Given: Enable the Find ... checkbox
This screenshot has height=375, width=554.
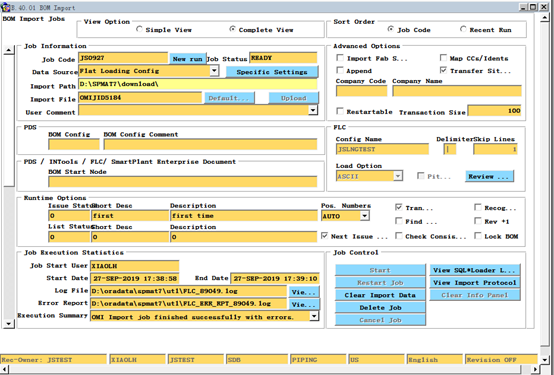Looking at the screenshot, I should click(399, 221).
